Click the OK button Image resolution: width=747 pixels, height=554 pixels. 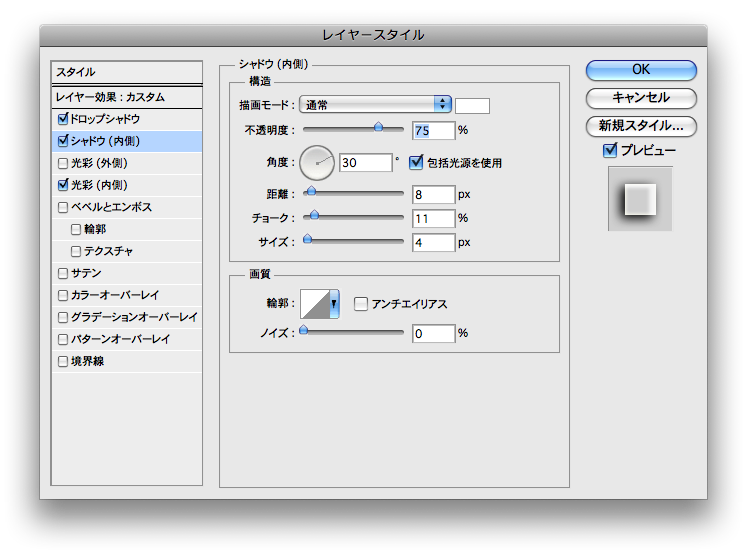[x=641, y=70]
